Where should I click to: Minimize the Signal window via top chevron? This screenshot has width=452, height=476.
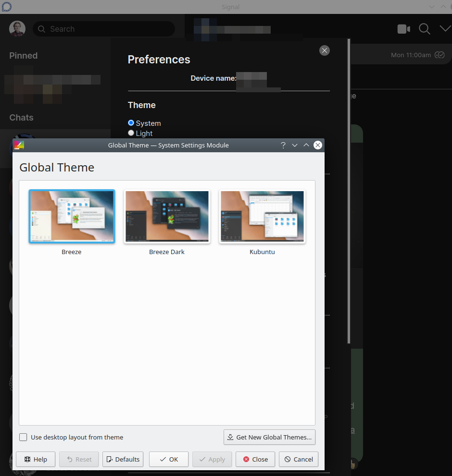(x=432, y=7)
